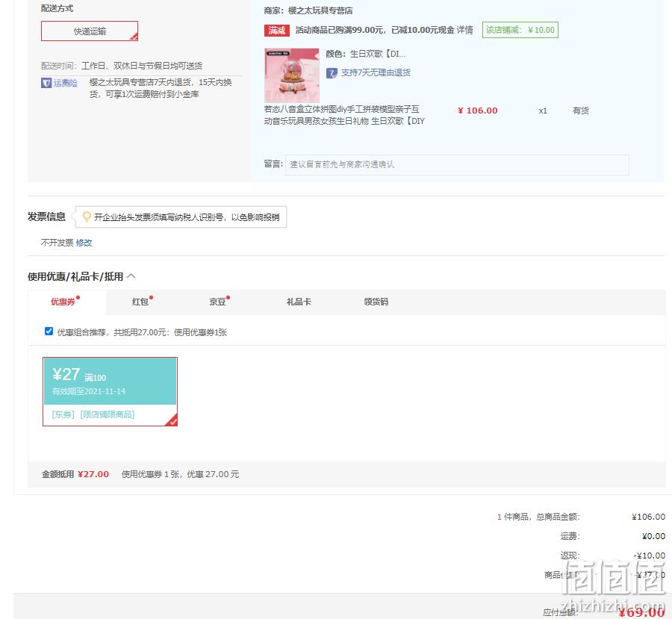This screenshot has height=619, width=672.
Task: Open 支持7天无理由退货 link
Action: pyautogui.click(x=376, y=72)
